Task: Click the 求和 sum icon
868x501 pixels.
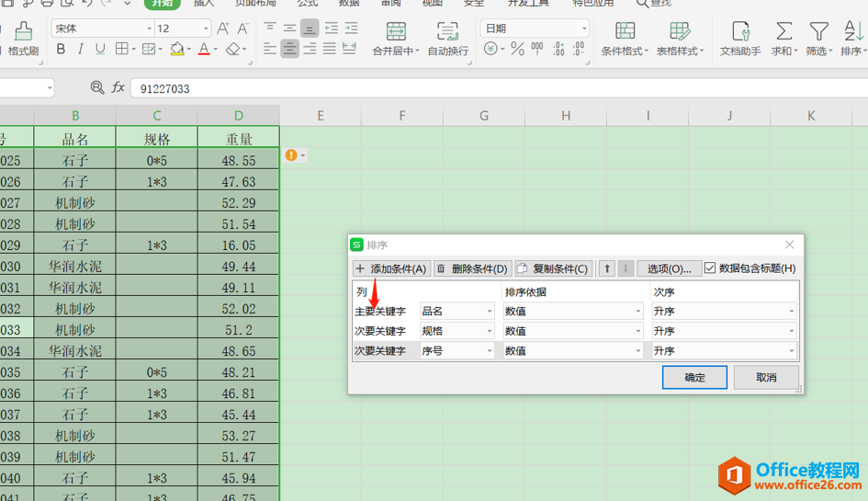Action: click(x=783, y=39)
